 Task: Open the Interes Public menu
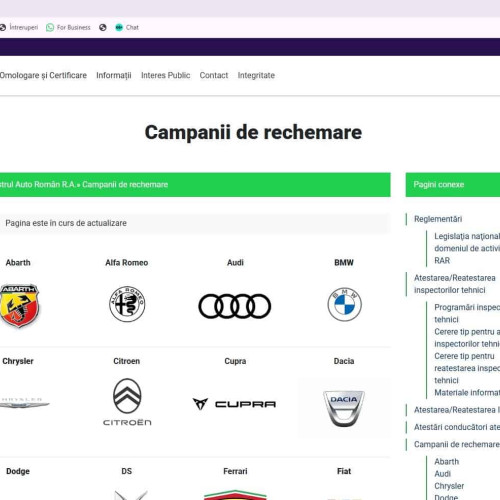[x=166, y=75]
